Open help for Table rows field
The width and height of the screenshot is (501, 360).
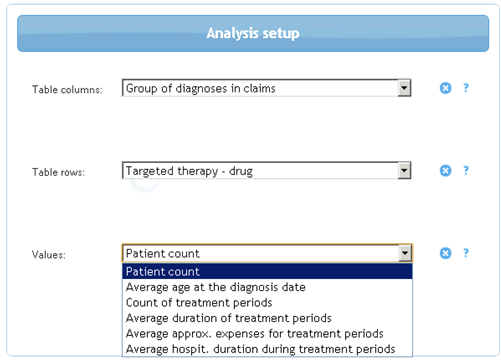click(466, 170)
